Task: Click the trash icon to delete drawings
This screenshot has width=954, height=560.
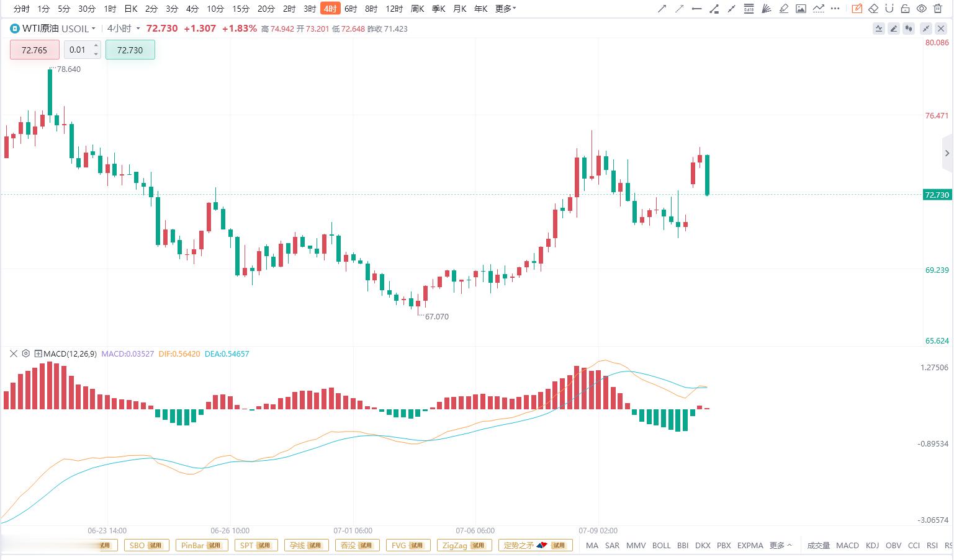Action: point(937,9)
